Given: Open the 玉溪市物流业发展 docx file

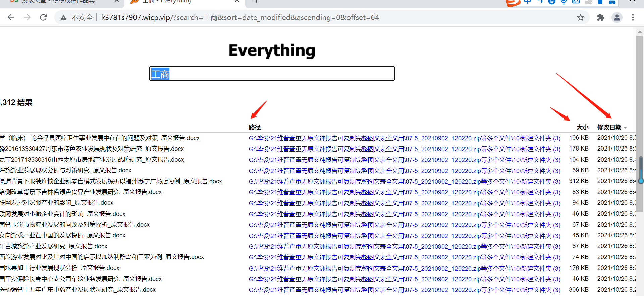Looking at the screenshot, I should (x=75, y=225).
